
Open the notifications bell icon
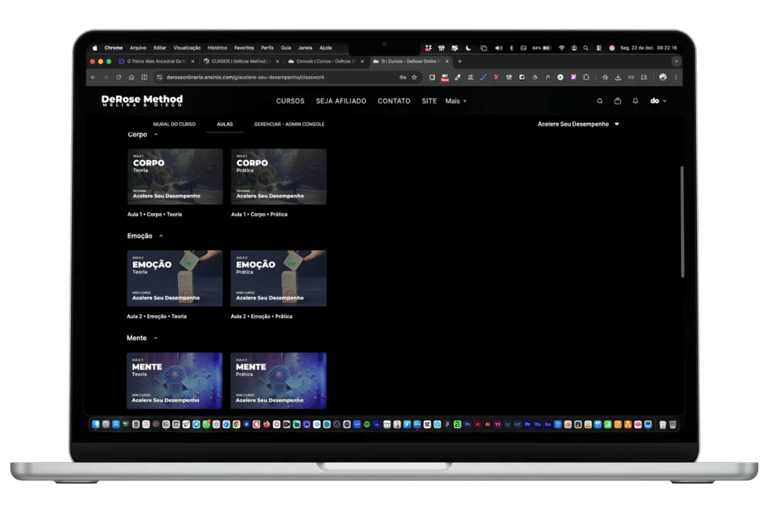[x=635, y=101]
